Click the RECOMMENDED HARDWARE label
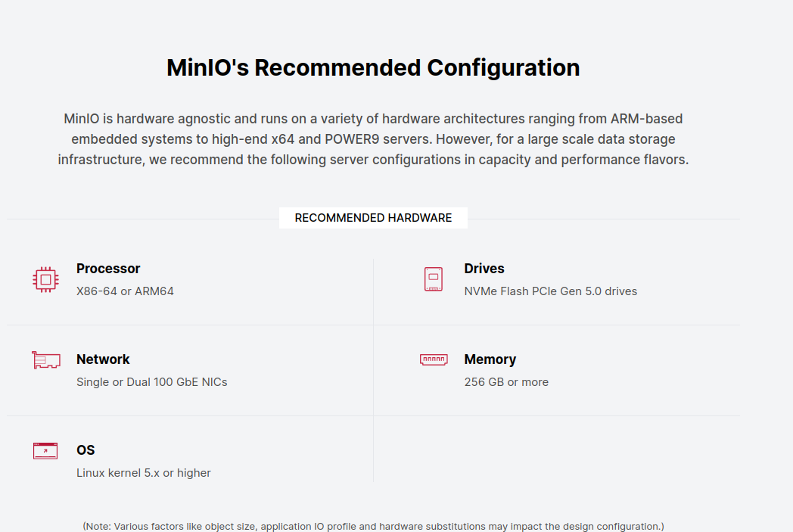 coord(373,218)
